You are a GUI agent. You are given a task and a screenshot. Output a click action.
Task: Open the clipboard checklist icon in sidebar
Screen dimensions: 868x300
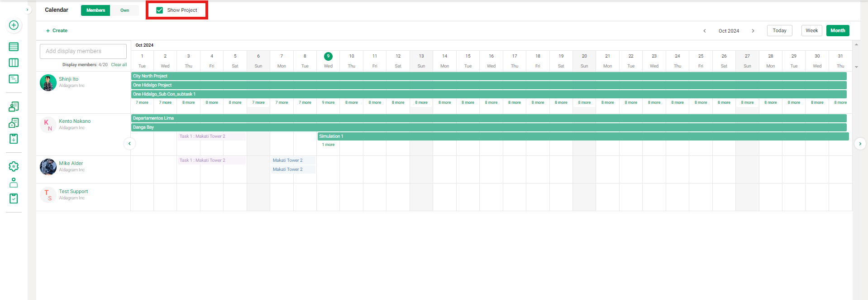pos(14,198)
